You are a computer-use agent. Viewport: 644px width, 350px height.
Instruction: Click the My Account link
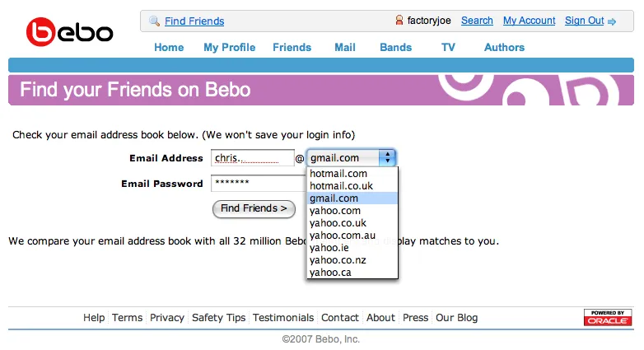pyautogui.click(x=529, y=21)
